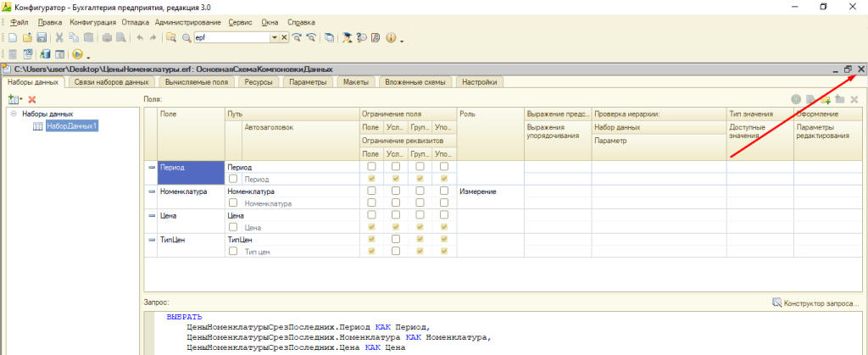The height and width of the screenshot is (355, 868).
Task: Click the syntax assistant graduate-cap icon
Action: click(x=348, y=38)
